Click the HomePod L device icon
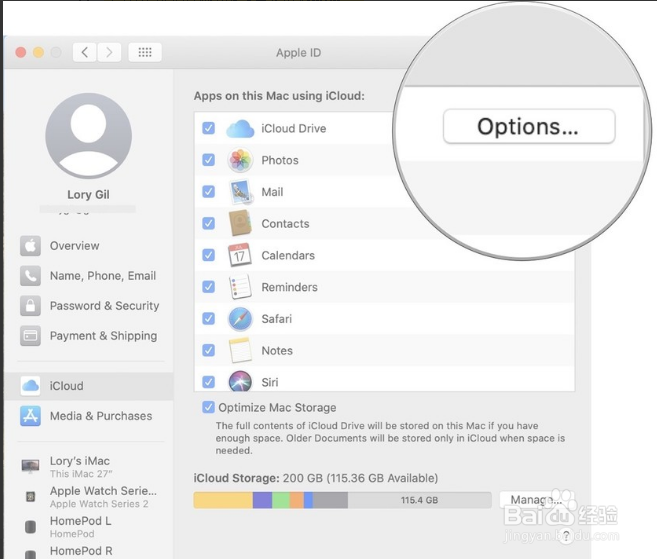Screen dimensions: 657x559 [x=30, y=527]
